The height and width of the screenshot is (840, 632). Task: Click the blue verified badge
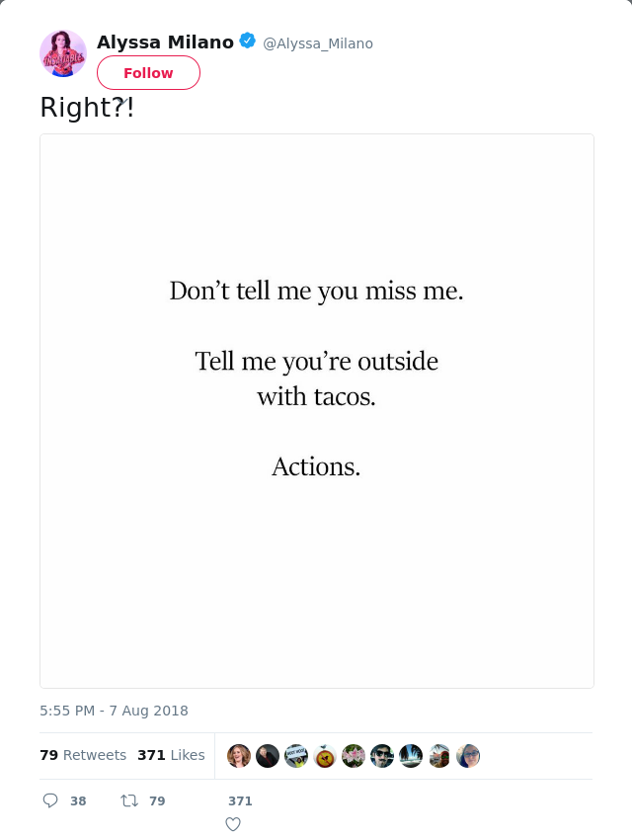[x=248, y=42]
